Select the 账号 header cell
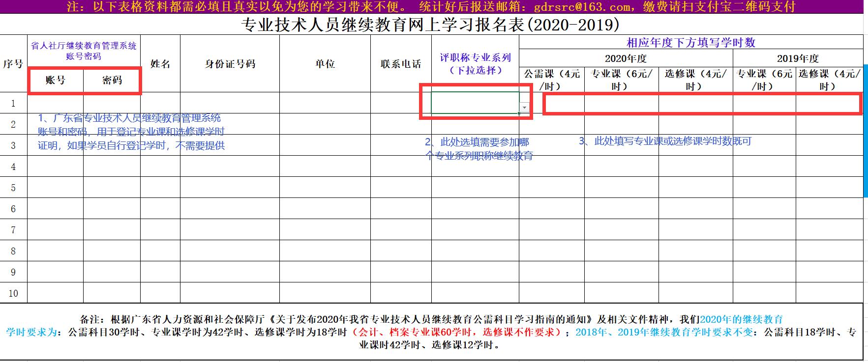Screen dimensions: 868x362 click(55, 80)
